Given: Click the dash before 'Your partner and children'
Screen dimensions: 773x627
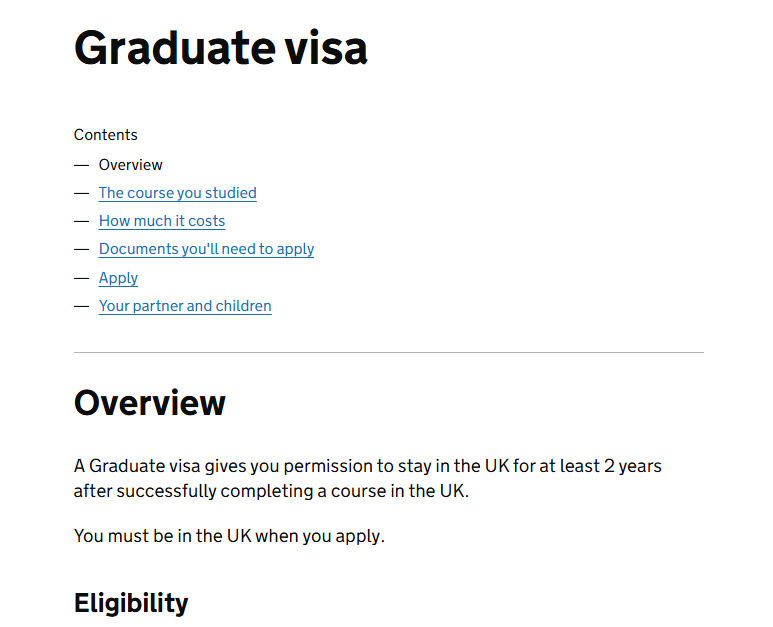Looking at the screenshot, I should pyautogui.click(x=81, y=306).
